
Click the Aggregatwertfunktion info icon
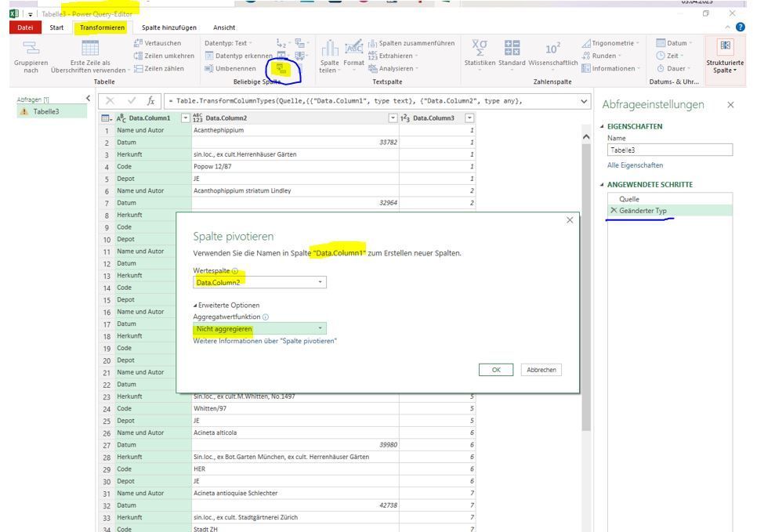[266, 317]
